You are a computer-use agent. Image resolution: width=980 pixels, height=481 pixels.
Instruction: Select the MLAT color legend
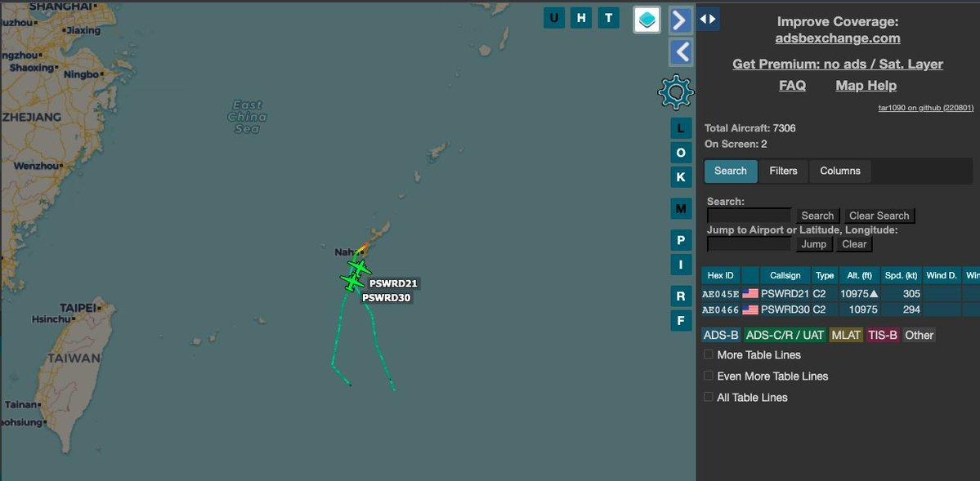tap(846, 335)
